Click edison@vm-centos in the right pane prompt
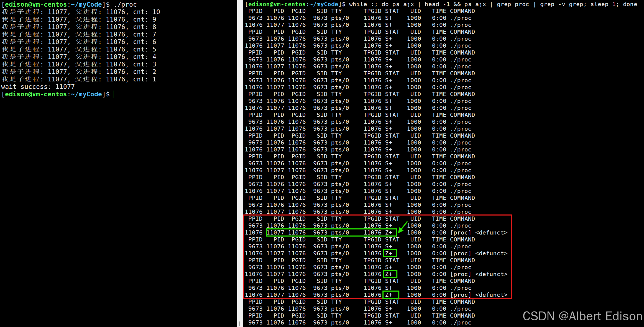Screen dimensions: 644x327 [x=277, y=4]
